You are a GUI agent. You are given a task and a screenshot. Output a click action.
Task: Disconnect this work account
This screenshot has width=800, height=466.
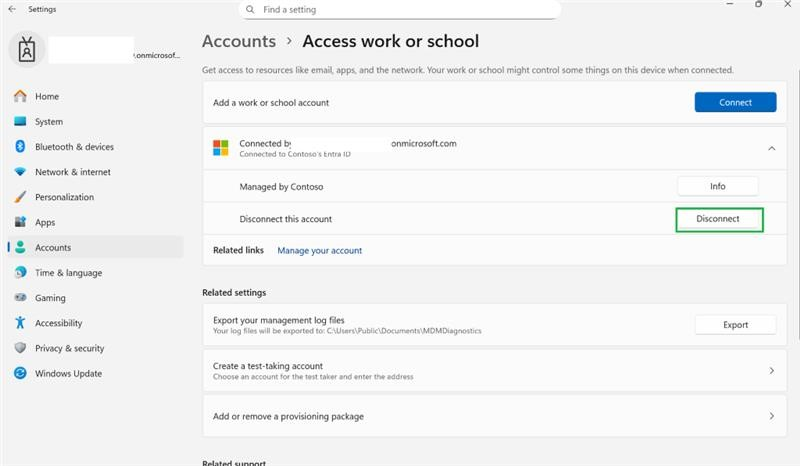click(719, 219)
